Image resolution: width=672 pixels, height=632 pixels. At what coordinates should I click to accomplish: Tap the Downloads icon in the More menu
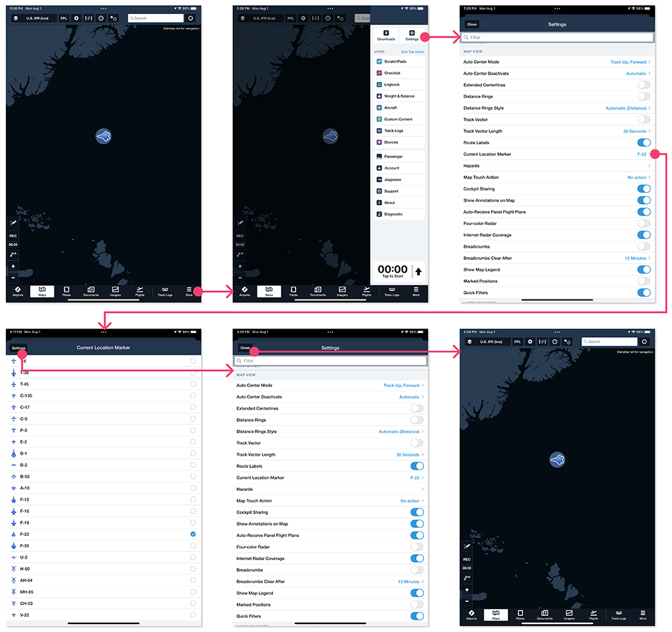386,35
